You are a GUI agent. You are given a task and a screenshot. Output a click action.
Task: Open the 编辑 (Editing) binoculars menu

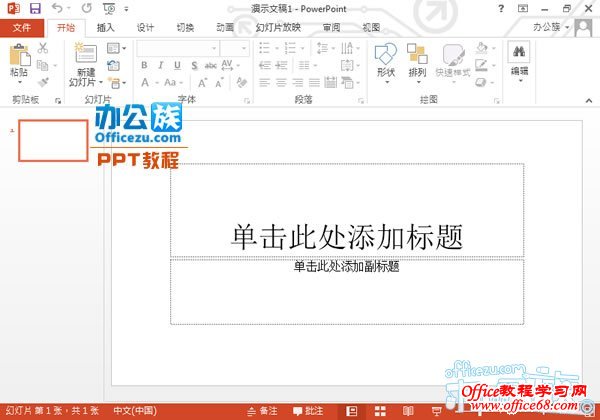click(x=519, y=62)
